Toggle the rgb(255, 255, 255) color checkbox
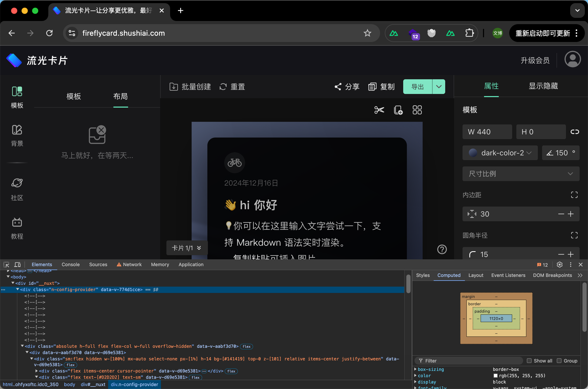This screenshot has width=588, height=389. pos(496,375)
